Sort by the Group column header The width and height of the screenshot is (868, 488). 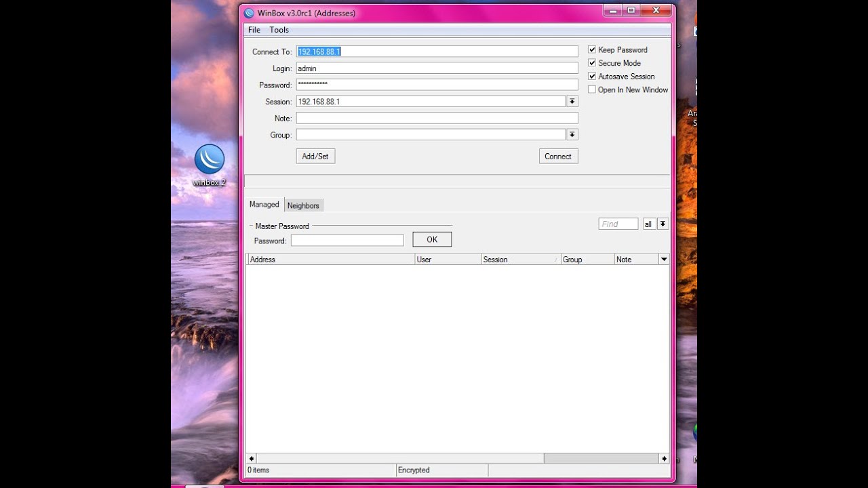pos(588,260)
